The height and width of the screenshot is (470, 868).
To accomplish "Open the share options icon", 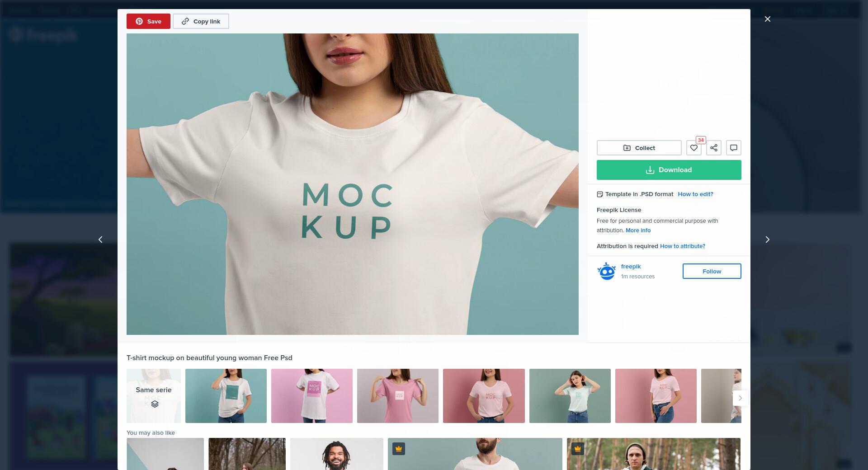I will point(713,148).
